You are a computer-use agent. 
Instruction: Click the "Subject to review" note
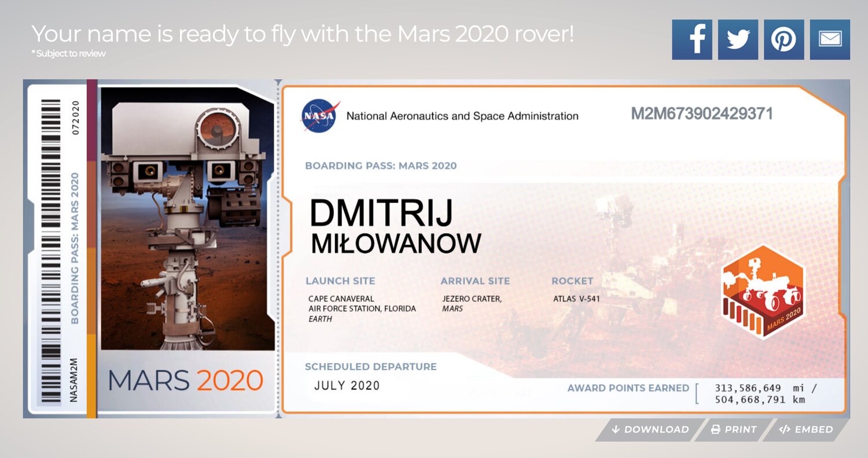[x=69, y=54]
